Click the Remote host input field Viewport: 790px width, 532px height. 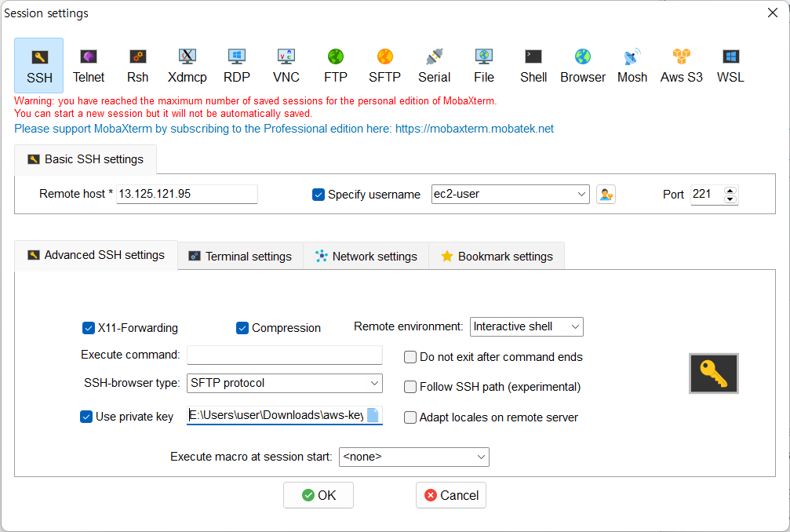(187, 195)
